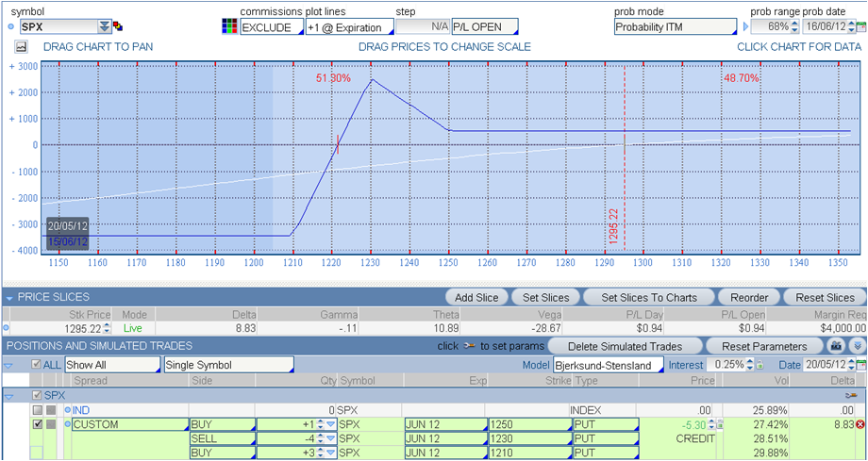Adjust the 68% prob range stepper
Viewport: 868px width, 461px height.
click(795, 26)
